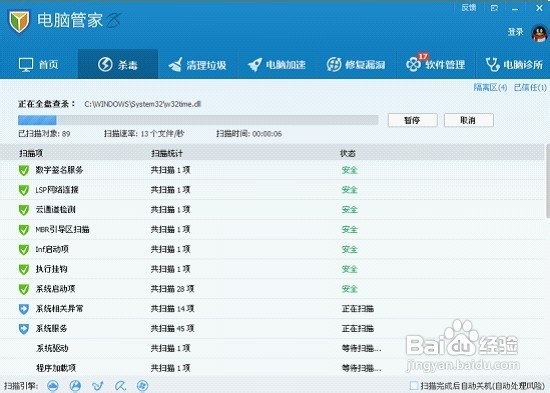Screen dimensions: 550x393
Task: Click the 扫描速率 13 个文件/秒 text
Action: pyautogui.click(x=144, y=134)
